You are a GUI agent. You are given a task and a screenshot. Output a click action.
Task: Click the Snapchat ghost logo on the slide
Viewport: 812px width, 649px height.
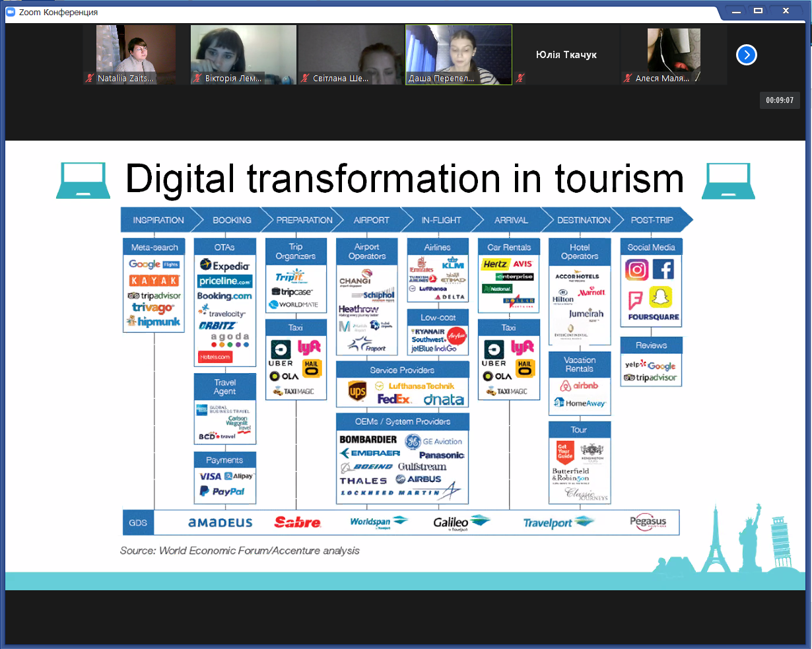660,297
